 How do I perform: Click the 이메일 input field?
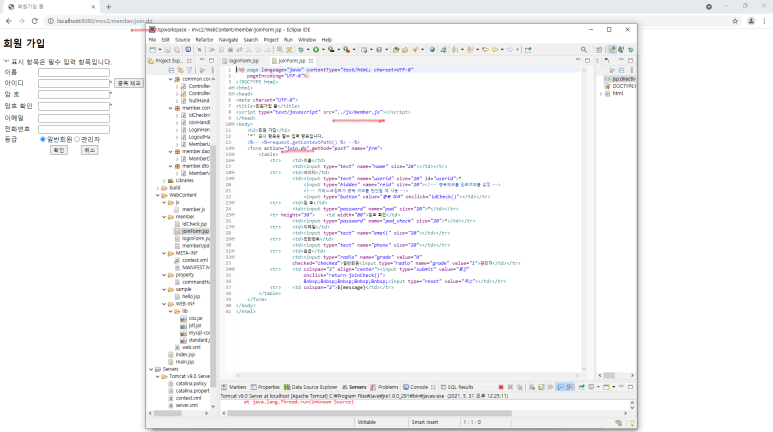(74, 118)
